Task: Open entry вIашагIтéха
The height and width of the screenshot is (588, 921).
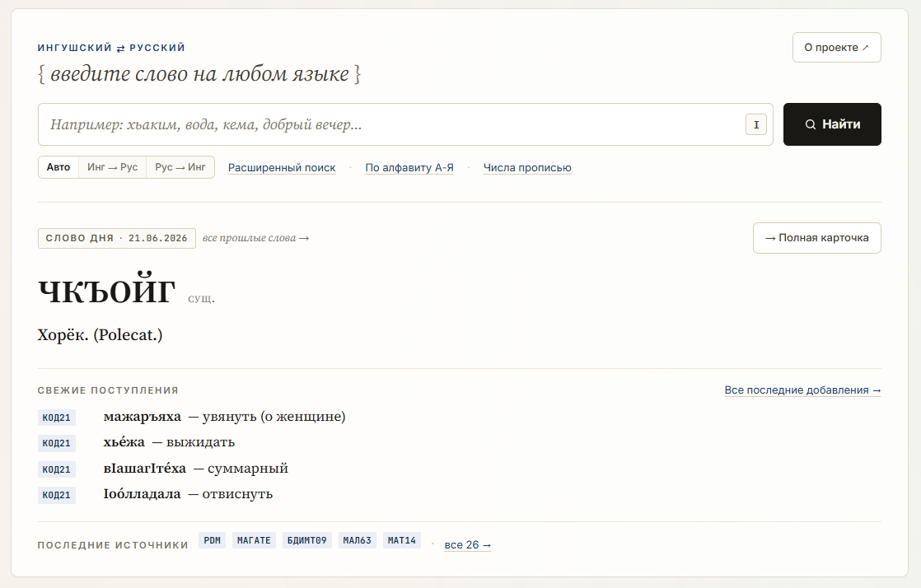Action: click(x=144, y=468)
